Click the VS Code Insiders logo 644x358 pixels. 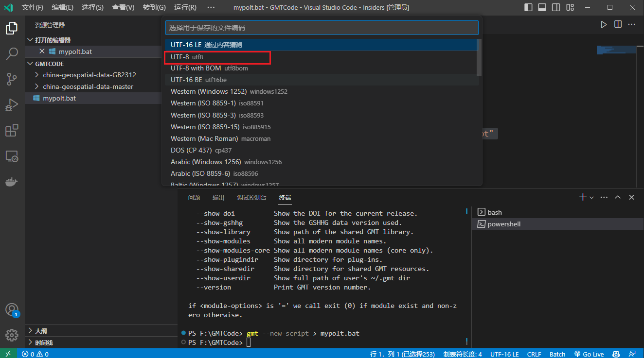[x=8, y=7]
